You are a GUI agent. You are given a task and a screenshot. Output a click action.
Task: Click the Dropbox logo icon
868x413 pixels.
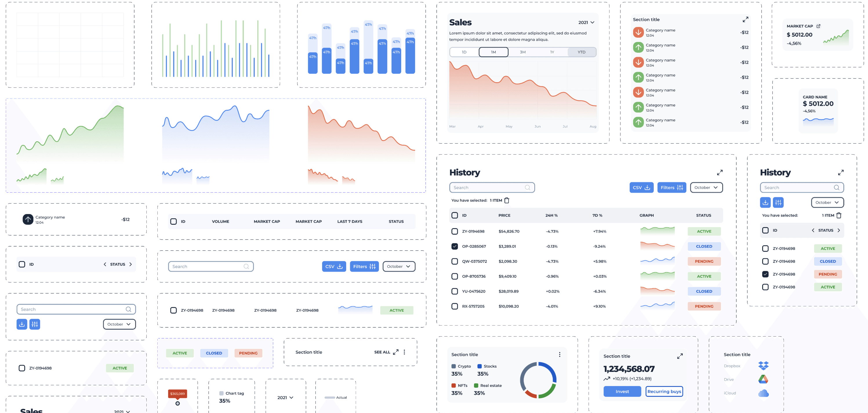coord(763,366)
